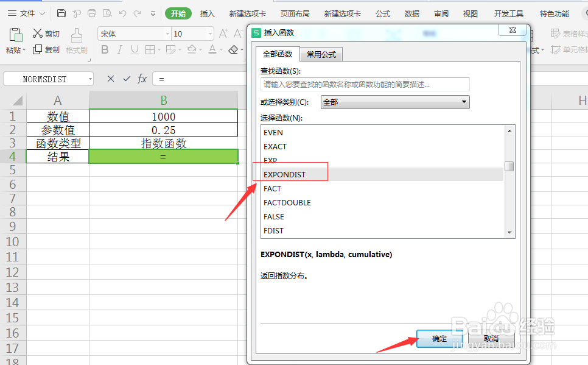Screen dimensions: 588x365
Task: Expand the borders dropdown arrow
Action: pyautogui.click(x=159, y=50)
